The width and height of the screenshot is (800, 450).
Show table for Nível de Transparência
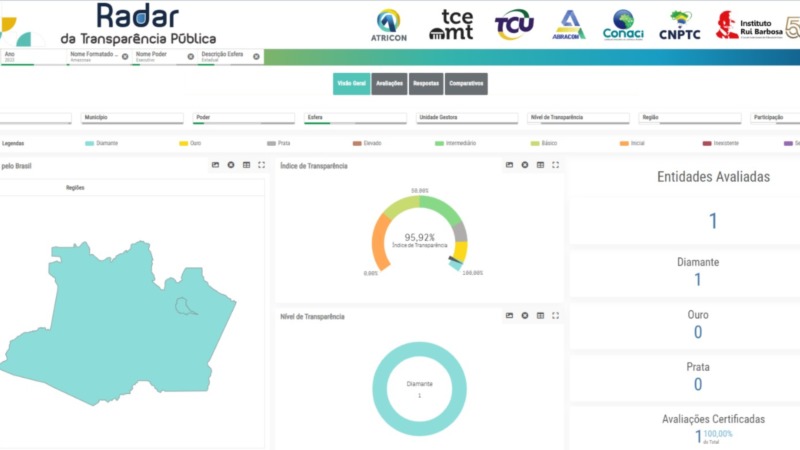pyautogui.click(x=540, y=315)
